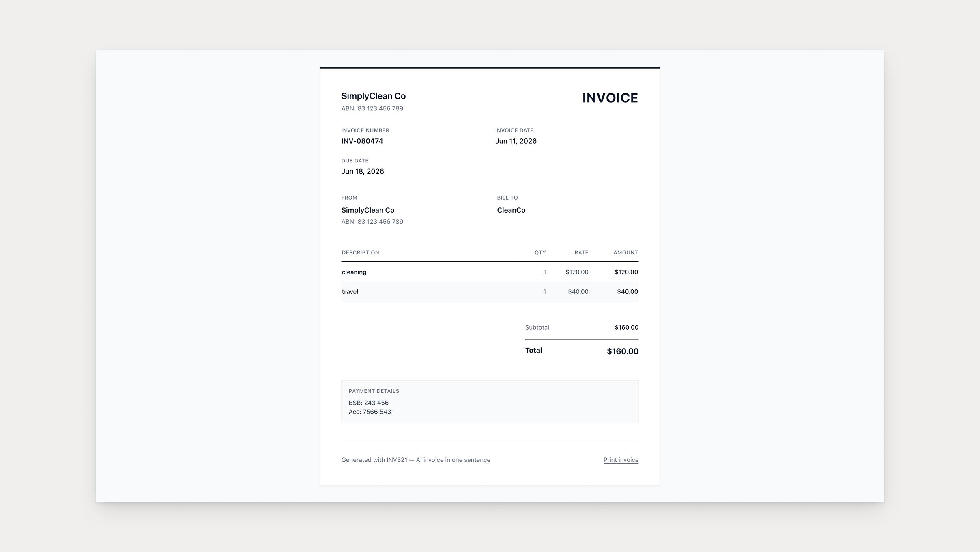Click the FROM label
The width and height of the screenshot is (980, 552).
(x=349, y=198)
